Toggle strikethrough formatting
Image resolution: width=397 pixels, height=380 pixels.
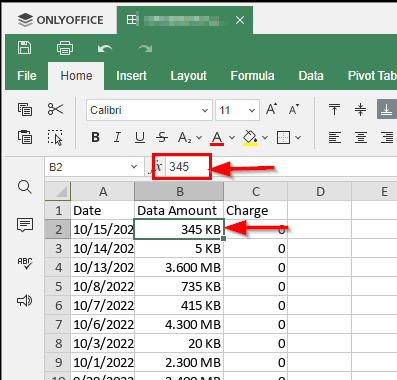pos(162,137)
